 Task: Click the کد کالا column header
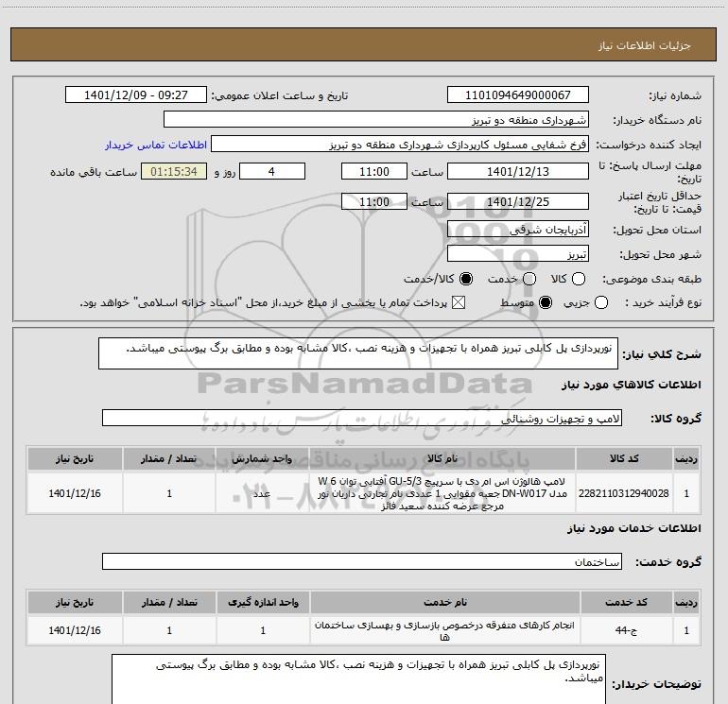tap(624, 458)
